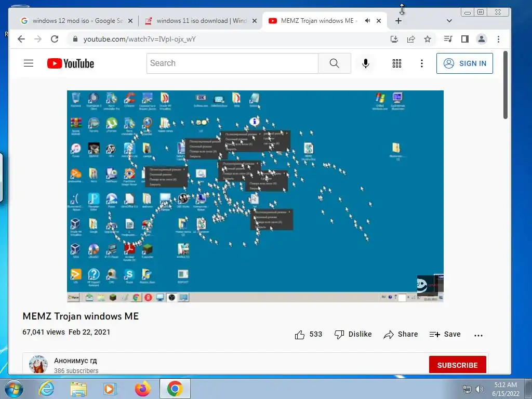Click the 67,041 views text
This screenshot has height=399, width=532.
point(44,332)
